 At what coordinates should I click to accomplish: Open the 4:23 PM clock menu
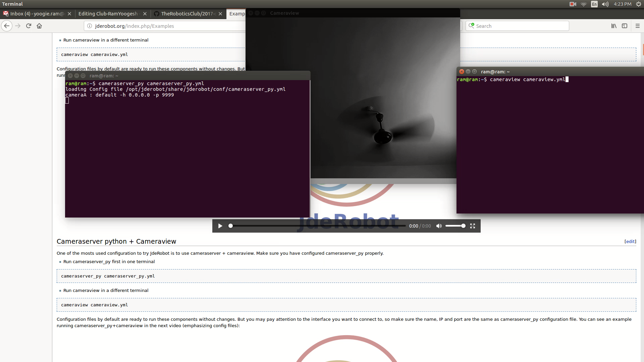coord(623,4)
